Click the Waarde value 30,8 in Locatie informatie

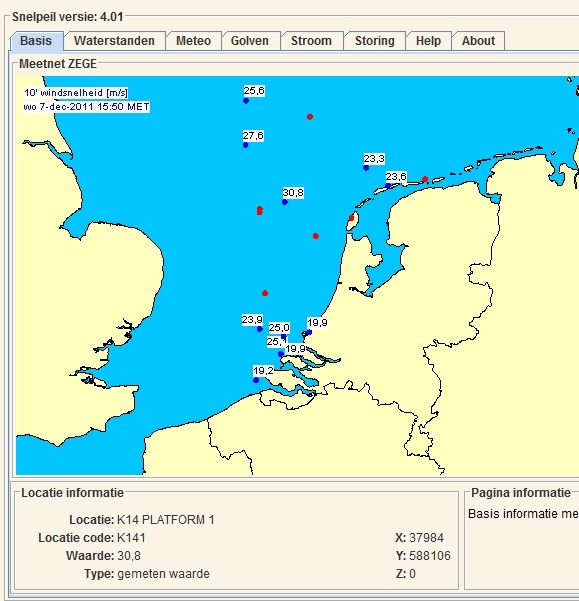pyautogui.click(x=129, y=556)
